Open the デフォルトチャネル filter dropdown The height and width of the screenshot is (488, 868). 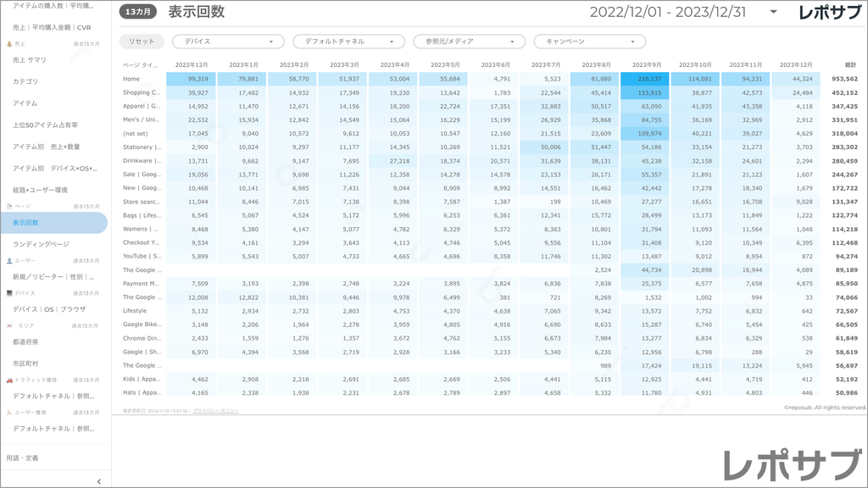click(348, 42)
